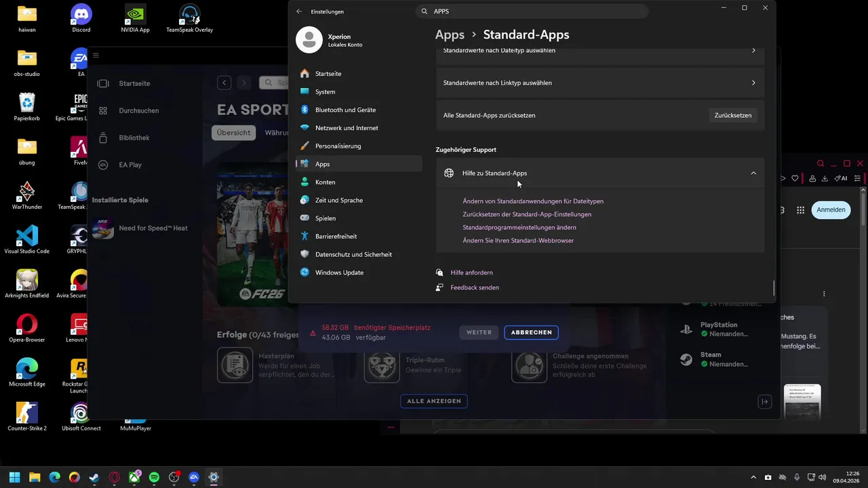Screen dimensions: 868x488
Task: Click the Windows Start button on taskbar
Action: click(x=15, y=477)
